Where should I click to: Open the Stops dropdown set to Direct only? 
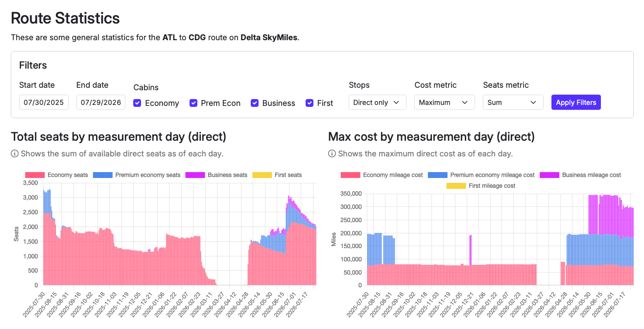pyautogui.click(x=377, y=102)
